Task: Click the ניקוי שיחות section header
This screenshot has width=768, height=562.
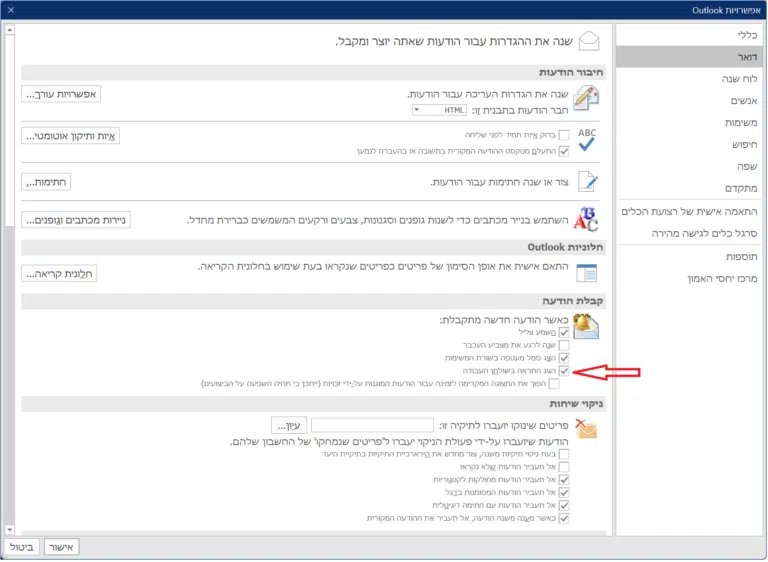Action: [313, 404]
